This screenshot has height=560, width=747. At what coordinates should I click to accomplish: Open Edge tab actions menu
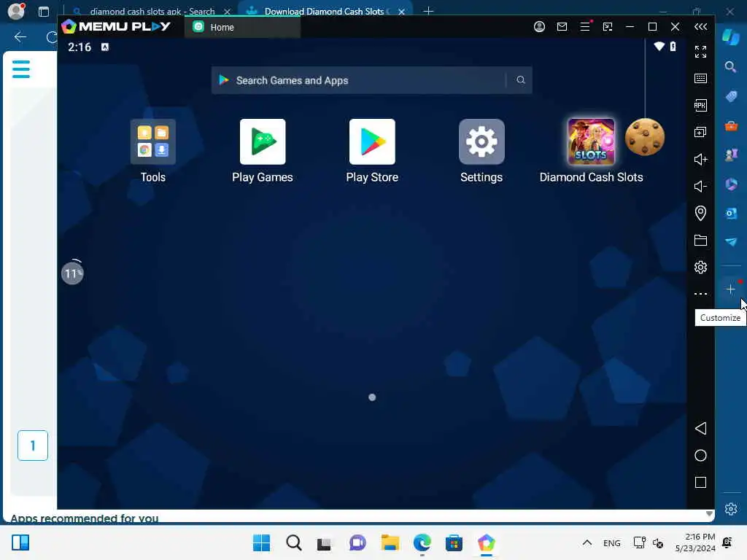point(43,12)
